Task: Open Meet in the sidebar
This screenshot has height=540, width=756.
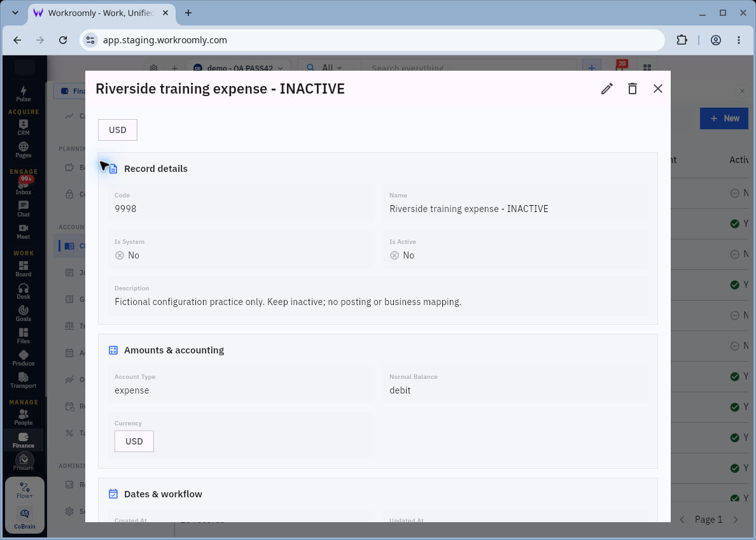Action: pos(23,231)
